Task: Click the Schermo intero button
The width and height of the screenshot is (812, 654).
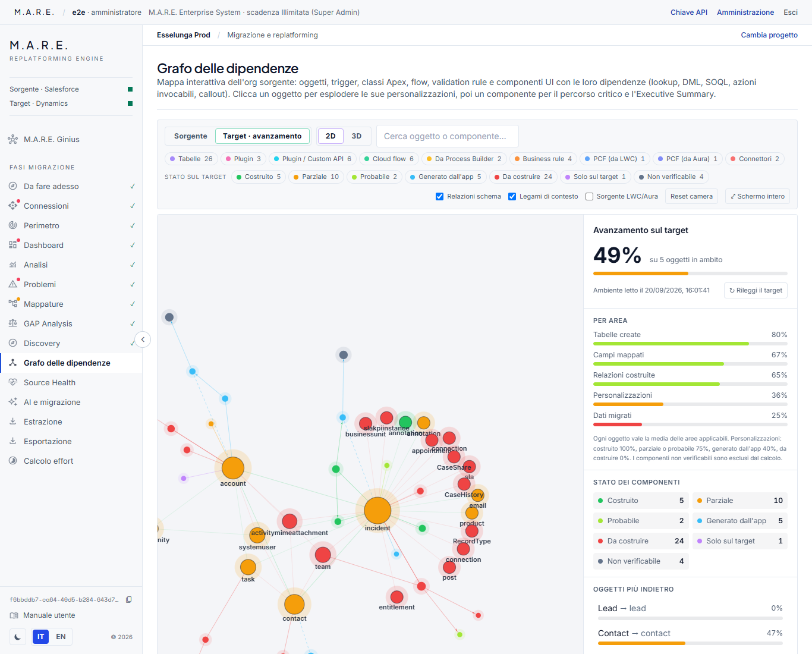Action: 757,196
